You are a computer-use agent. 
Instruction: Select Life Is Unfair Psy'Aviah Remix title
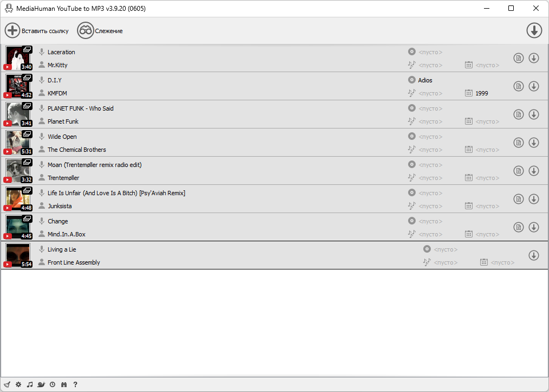(116, 193)
